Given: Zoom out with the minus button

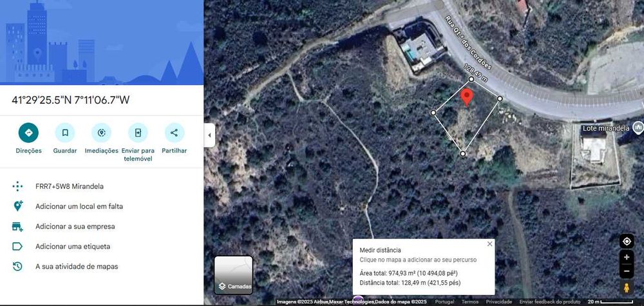Looking at the screenshot, I should coord(627,271).
